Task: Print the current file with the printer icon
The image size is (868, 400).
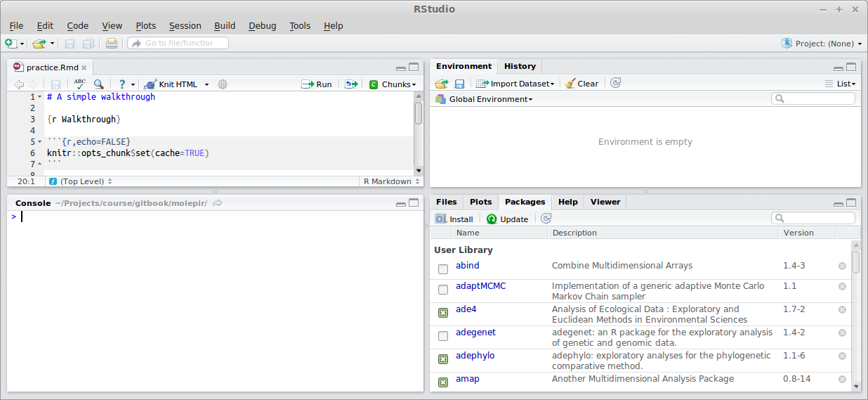Action: click(x=111, y=44)
